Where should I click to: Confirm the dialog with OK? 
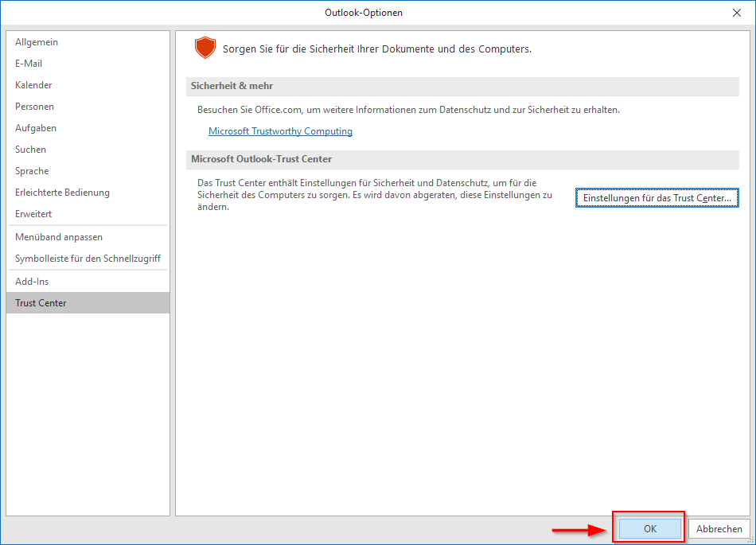tap(650, 528)
